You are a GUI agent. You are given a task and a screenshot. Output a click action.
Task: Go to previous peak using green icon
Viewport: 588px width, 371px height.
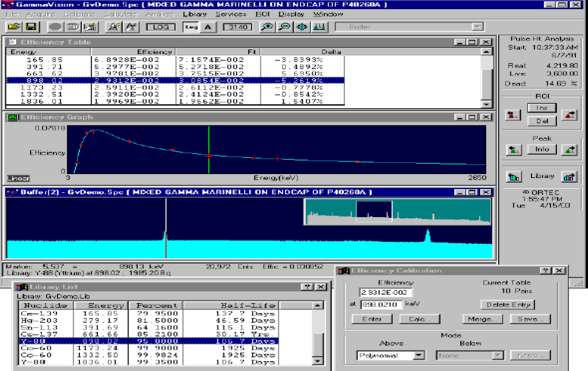tap(513, 150)
